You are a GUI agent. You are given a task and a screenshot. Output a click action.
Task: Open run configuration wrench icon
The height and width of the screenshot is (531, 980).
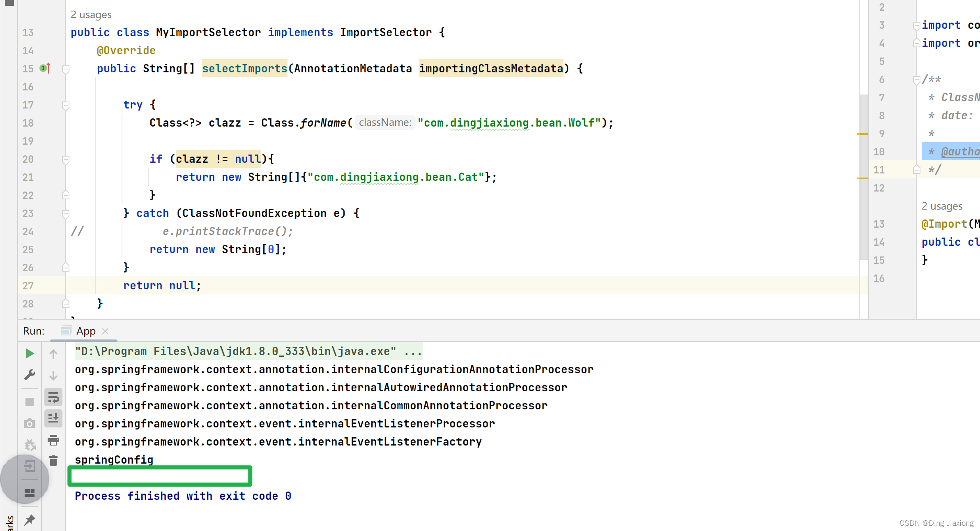(30, 375)
